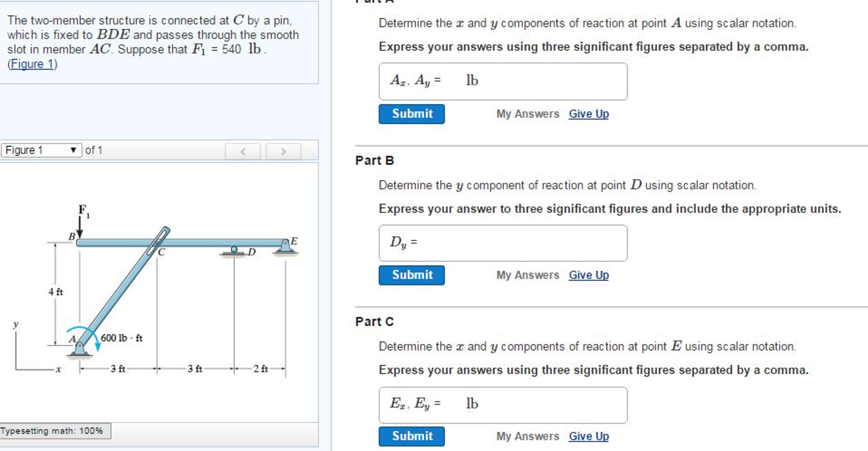The height and width of the screenshot is (451, 868).
Task: Click the Ex, Ey answer input field
Action: click(501, 404)
